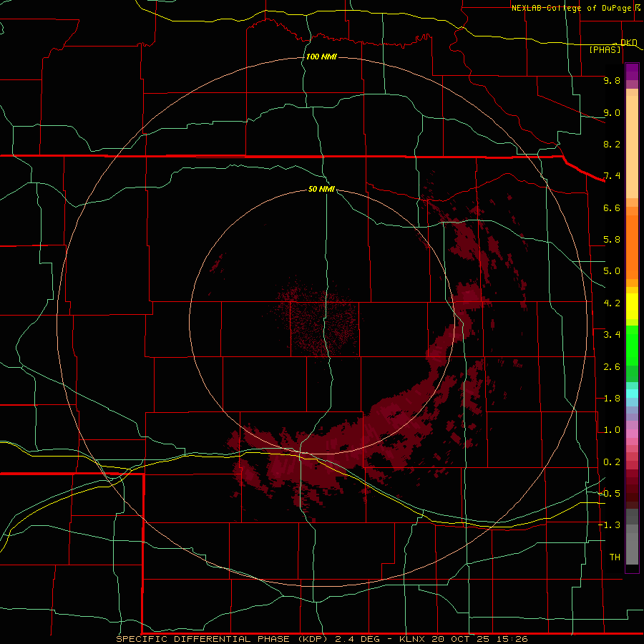Viewport: 644px width, 644px height.
Task: Click the 7.4 value on color scale
Action: (612, 176)
